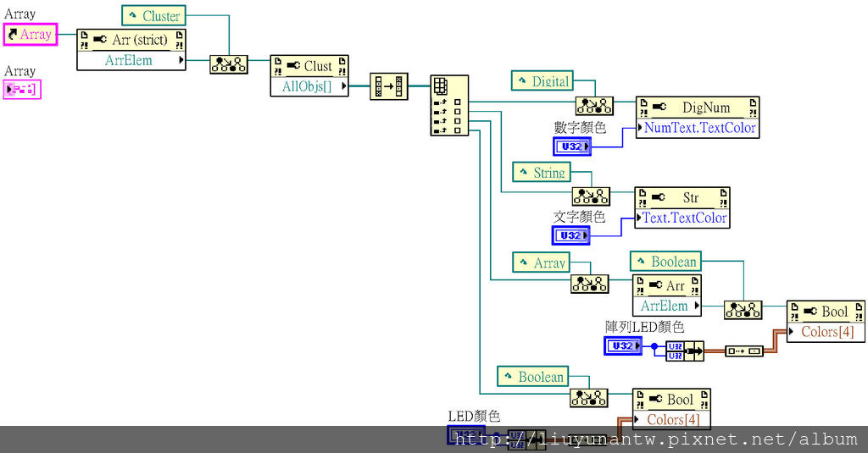
Task: Click To More Specific Class node after ArrElem
Action: click(x=743, y=310)
